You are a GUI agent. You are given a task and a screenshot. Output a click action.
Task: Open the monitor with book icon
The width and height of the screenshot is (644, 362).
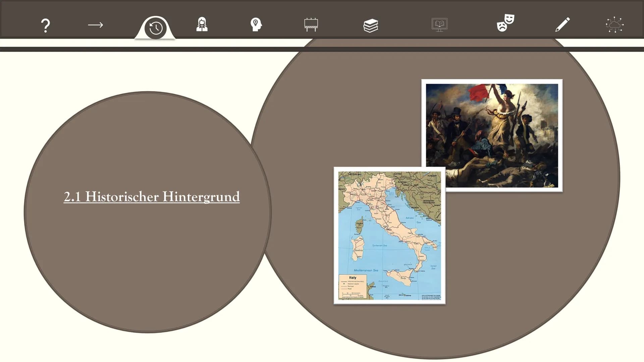point(439,25)
